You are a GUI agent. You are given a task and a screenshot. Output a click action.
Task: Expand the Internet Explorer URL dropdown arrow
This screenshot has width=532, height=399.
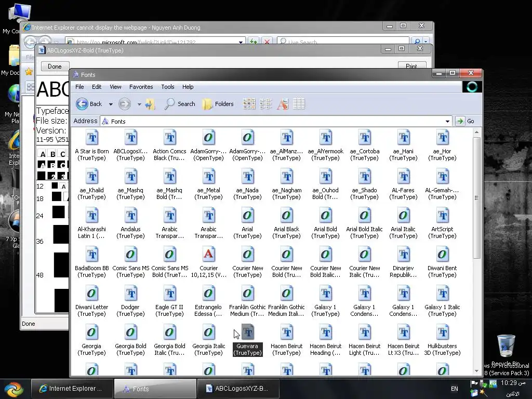[x=241, y=42]
